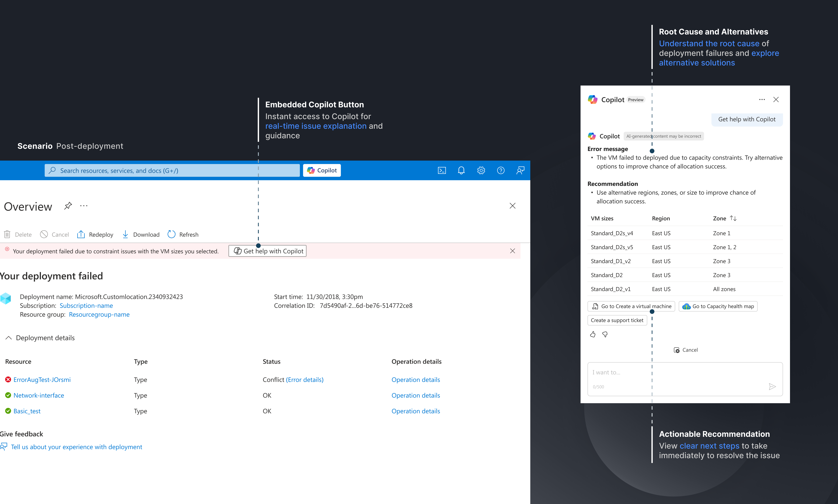Image resolution: width=838 pixels, height=504 pixels.
Task: Close the Copilot panel
Action: pos(776,99)
